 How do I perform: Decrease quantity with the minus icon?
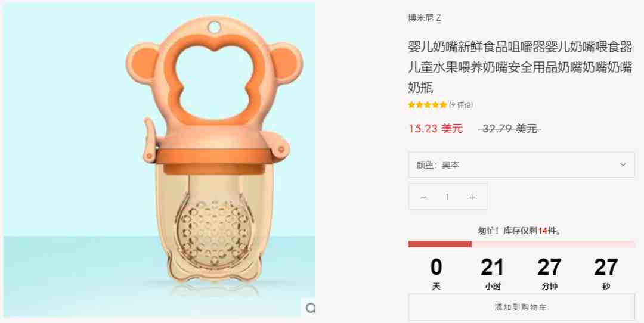(423, 197)
